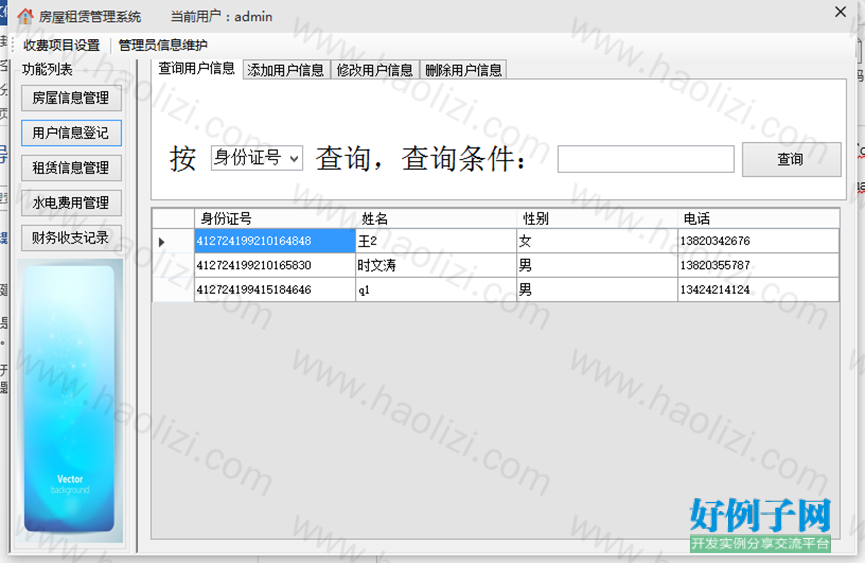
Task: Select cell 412724199210164848
Action: coord(275,241)
